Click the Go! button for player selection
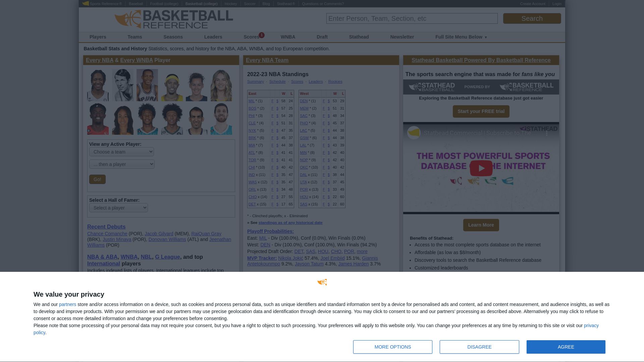This screenshot has height=362, width=644. pos(97,179)
